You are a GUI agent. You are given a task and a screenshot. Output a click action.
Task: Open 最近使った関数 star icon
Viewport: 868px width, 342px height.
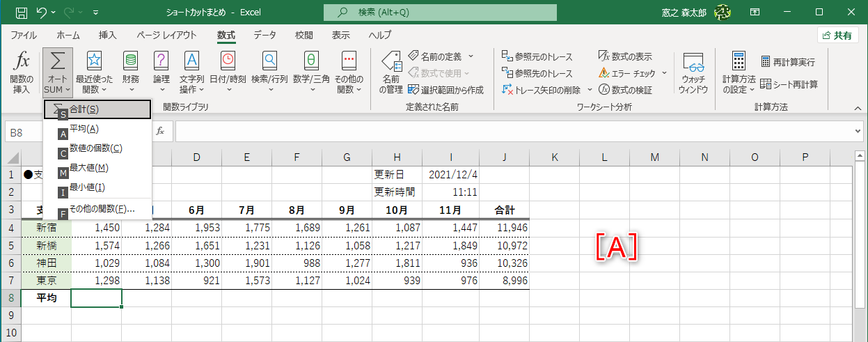pos(94,60)
